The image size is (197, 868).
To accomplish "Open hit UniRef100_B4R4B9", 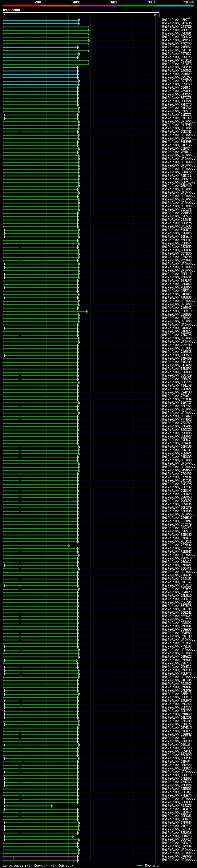I will click(177, 358).
